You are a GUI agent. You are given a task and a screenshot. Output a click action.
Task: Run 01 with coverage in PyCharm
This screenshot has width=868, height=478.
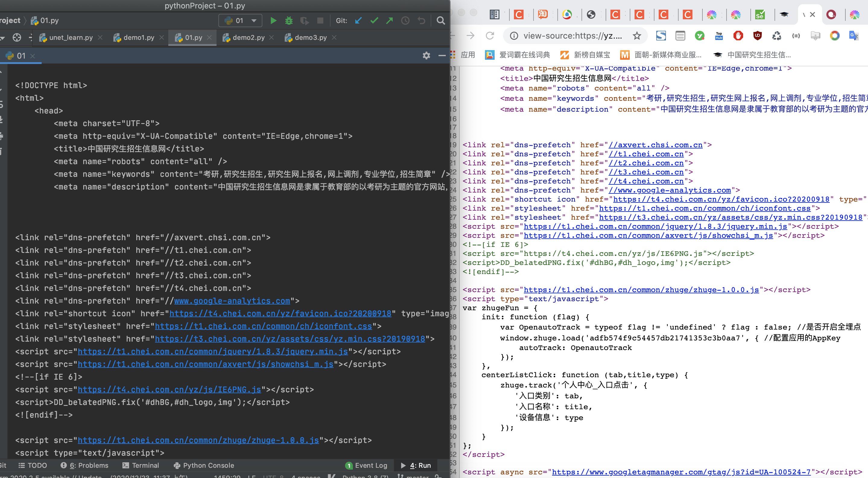click(305, 21)
